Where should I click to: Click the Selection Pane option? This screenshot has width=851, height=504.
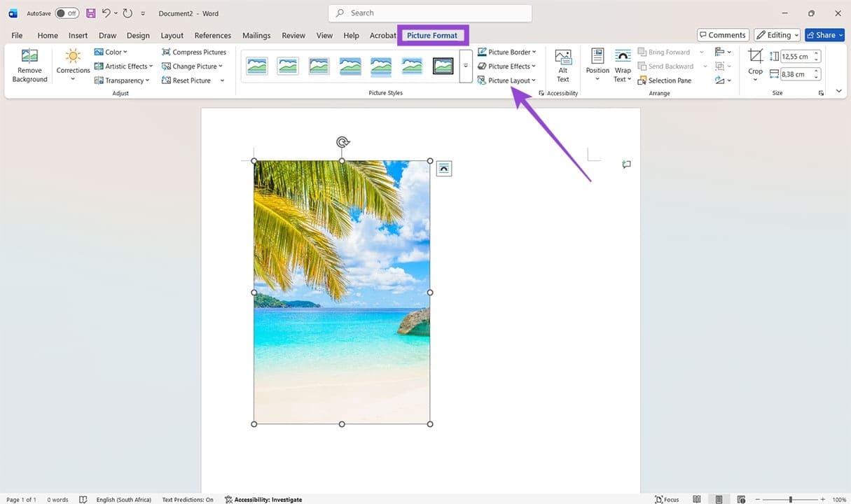pyautogui.click(x=664, y=80)
